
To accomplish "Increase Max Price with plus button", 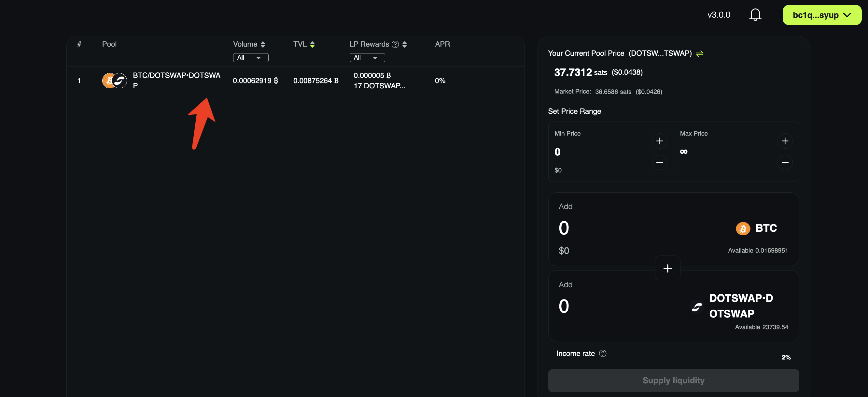I will point(785,141).
